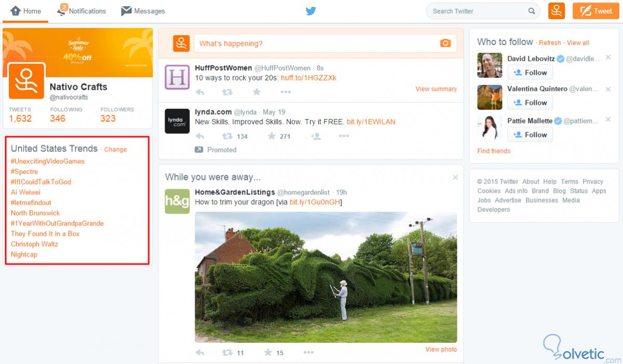Screen dimensions: 623x364
Task: Reply to the lynda.com tweet
Action: [x=200, y=136]
